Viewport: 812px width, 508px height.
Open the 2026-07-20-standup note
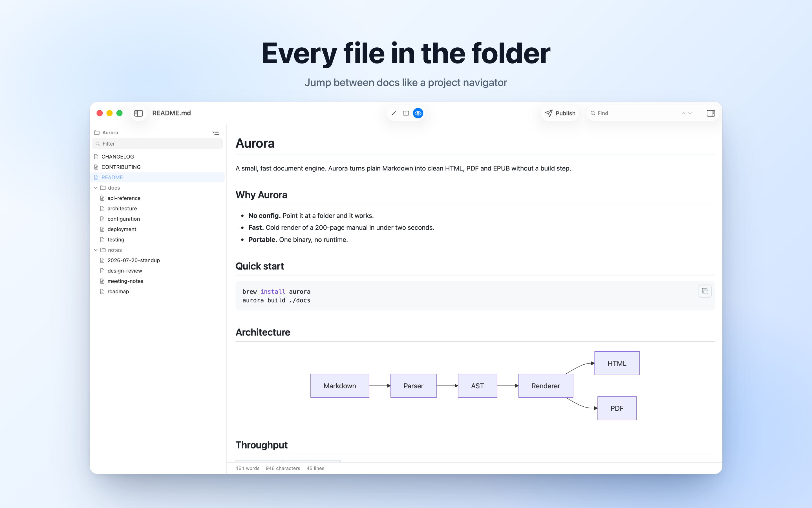pos(158,260)
